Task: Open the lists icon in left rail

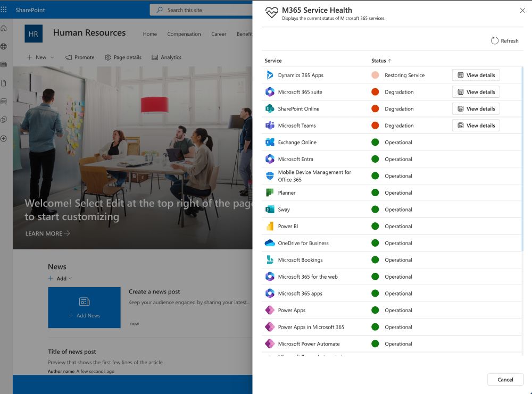Action: 4,102
